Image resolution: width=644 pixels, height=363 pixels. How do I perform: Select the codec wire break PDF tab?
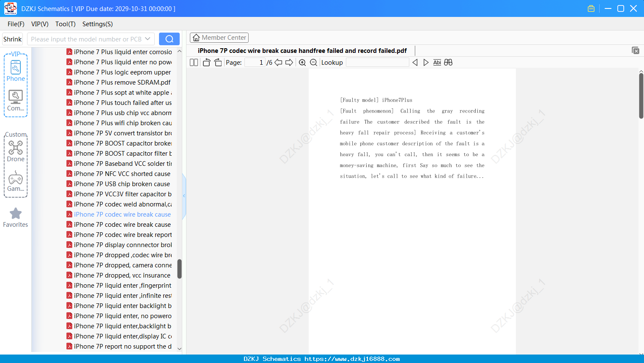pyautogui.click(x=302, y=51)
